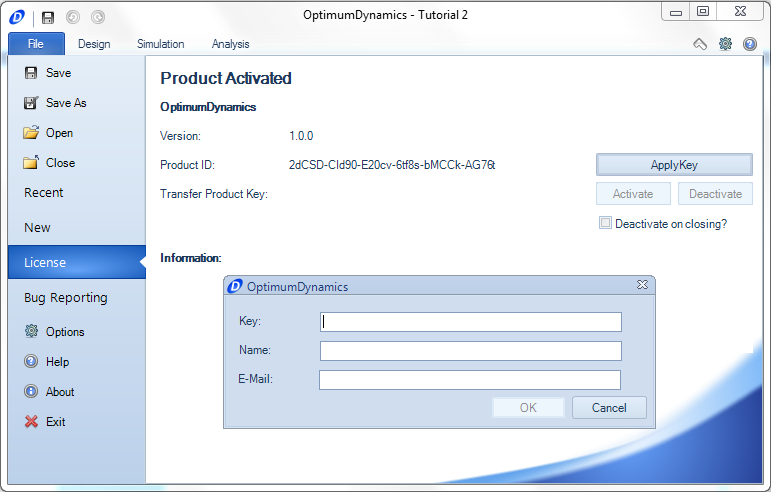Select Help in the File menu
Screen dimensions: 771x492
77,362
